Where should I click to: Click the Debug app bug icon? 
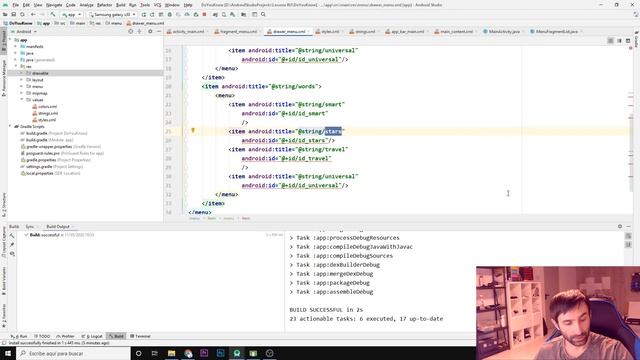[170, 14]
